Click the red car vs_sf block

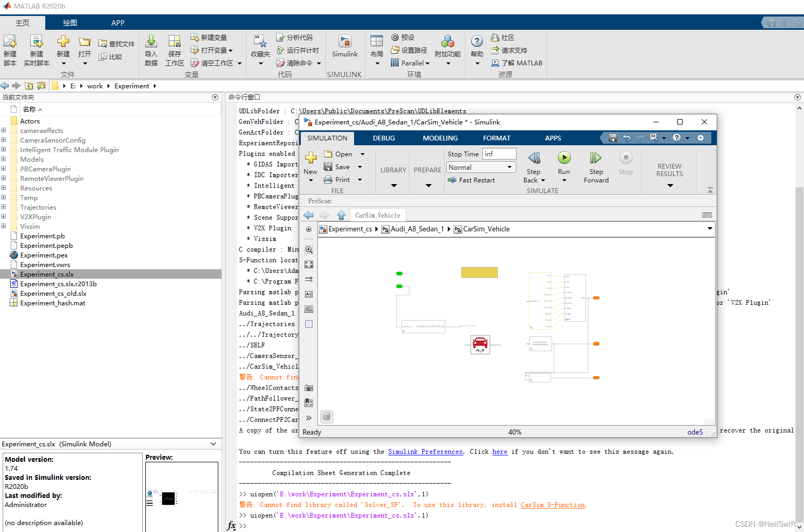480,344
